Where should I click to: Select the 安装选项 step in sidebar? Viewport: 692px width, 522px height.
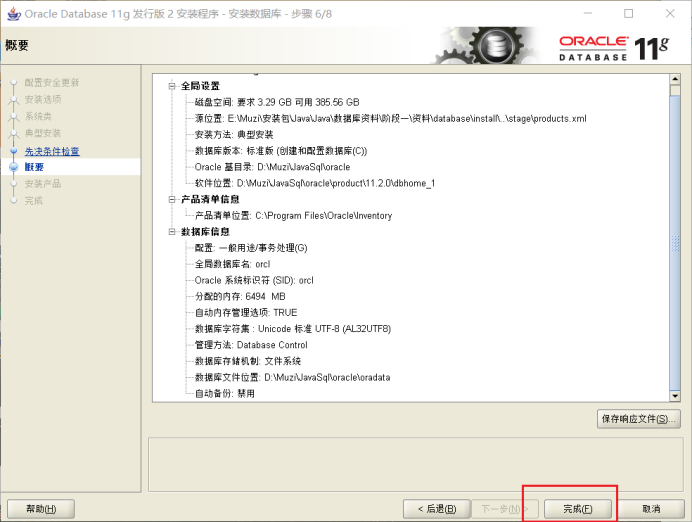tap(43, 99)
